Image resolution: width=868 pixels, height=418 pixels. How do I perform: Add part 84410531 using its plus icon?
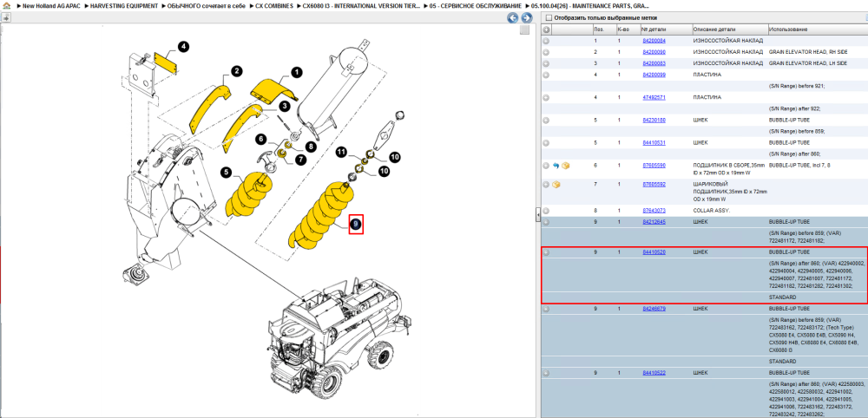point(546,142)
